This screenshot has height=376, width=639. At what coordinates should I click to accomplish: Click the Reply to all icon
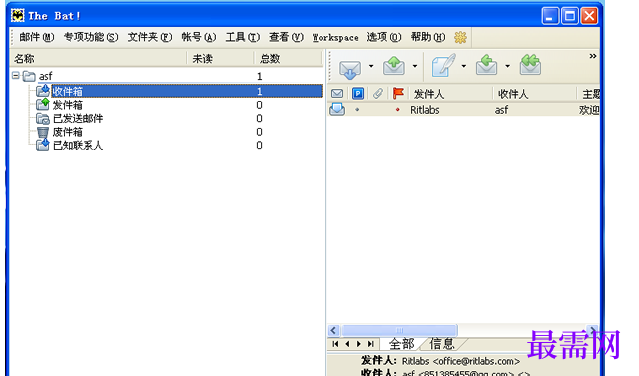click(x=530, y=66)
